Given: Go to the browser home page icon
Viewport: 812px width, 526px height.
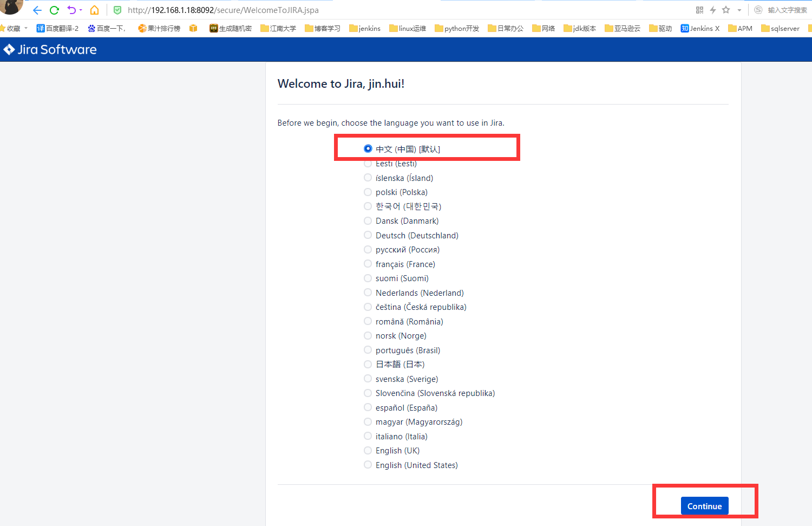Looking at the screenshot, I should [94, 10].
